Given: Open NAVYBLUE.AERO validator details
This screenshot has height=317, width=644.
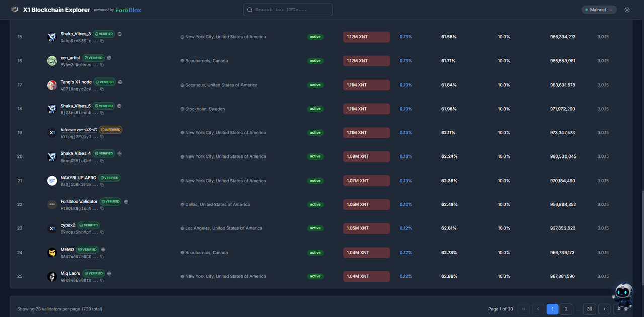Looking at the screenshot, I should point(78,178).
